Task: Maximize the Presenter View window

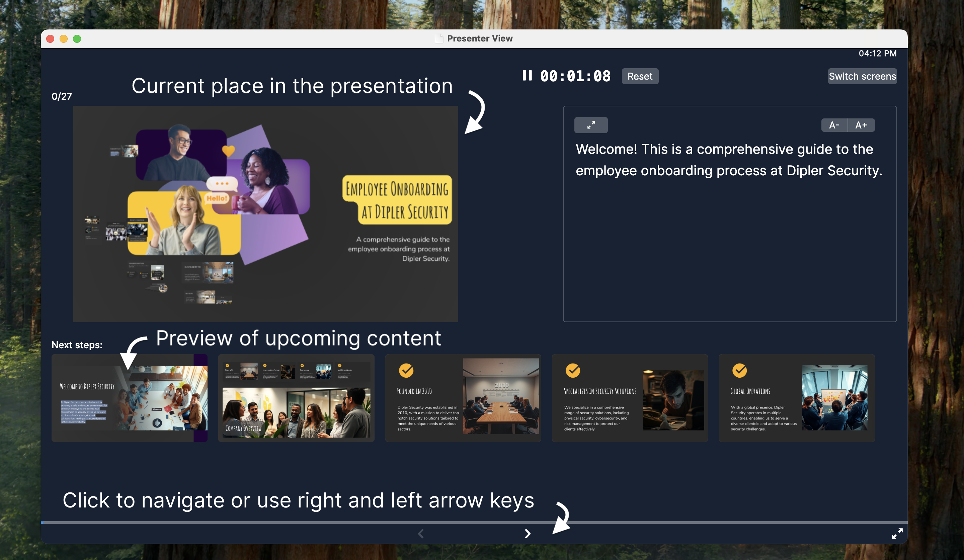Action: coord(77,38)
